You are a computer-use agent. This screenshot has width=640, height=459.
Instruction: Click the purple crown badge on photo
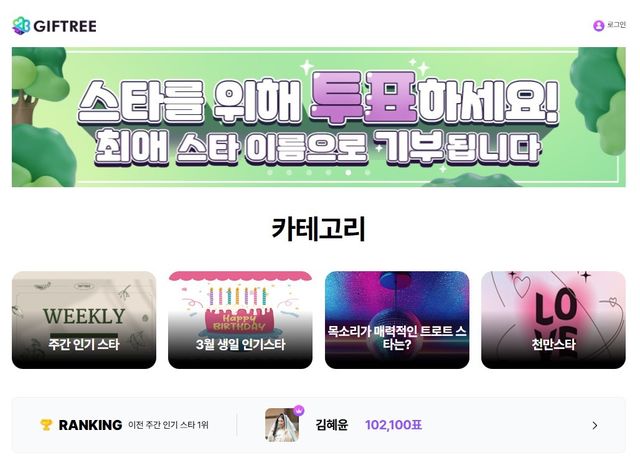(299, 410)
